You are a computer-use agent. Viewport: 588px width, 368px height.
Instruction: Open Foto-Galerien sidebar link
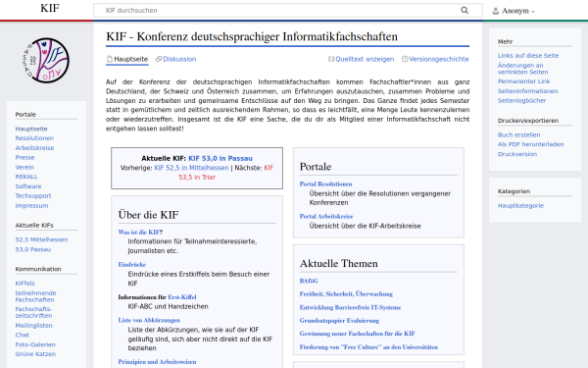tap(35, 344)
